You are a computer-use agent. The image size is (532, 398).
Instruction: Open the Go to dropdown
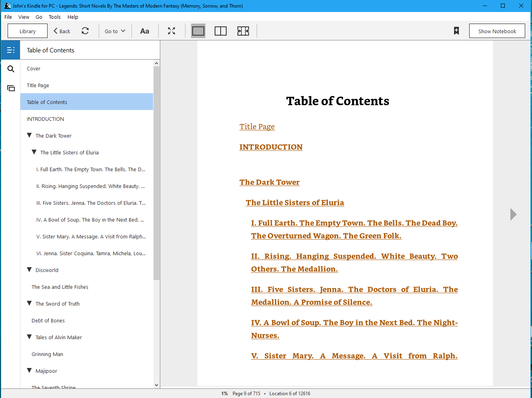coord(115,31)
